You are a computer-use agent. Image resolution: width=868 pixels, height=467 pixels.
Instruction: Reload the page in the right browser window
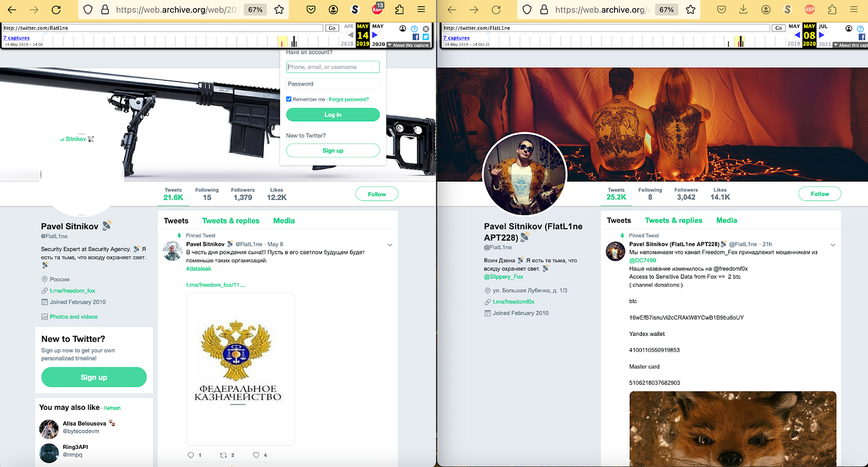click(x=495, y=10)
